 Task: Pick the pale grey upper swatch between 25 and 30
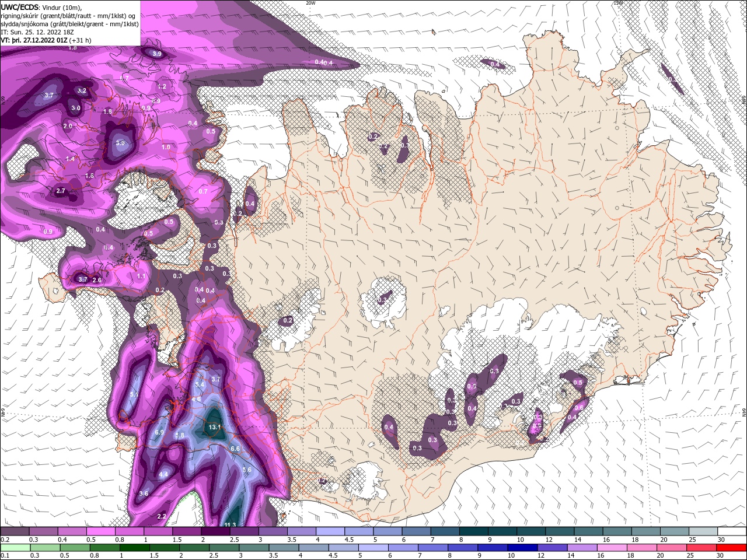pyautogui.click(x=703, y=531)
